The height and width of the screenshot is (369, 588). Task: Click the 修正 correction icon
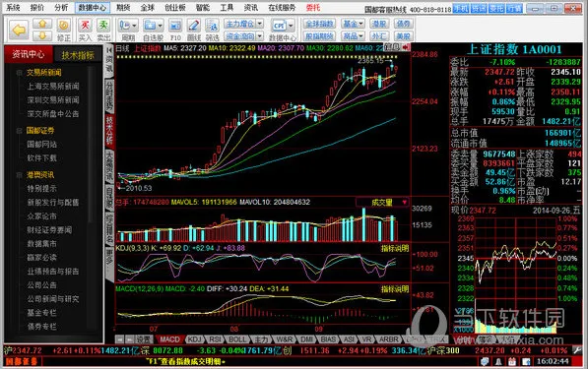click(x=64, y=26)
